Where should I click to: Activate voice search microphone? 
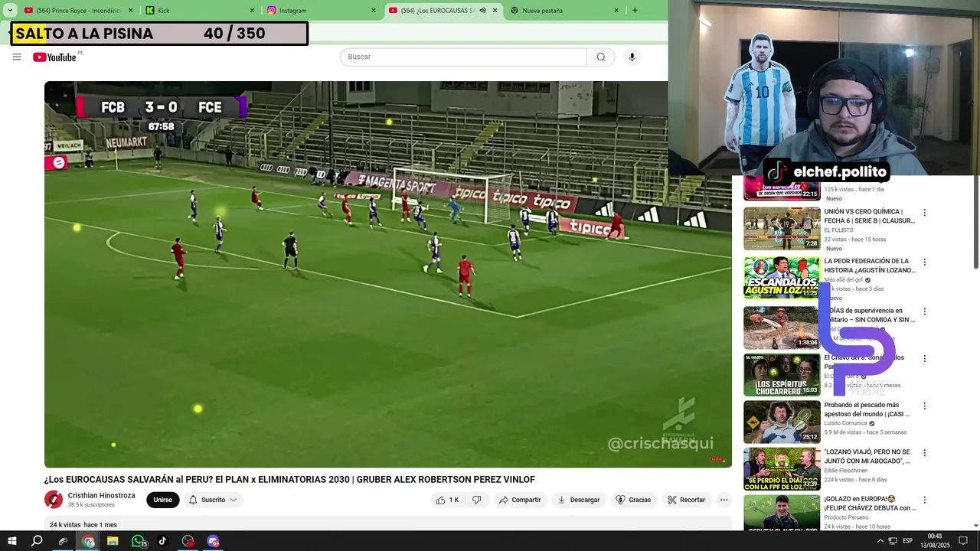[x=632, y=57]
